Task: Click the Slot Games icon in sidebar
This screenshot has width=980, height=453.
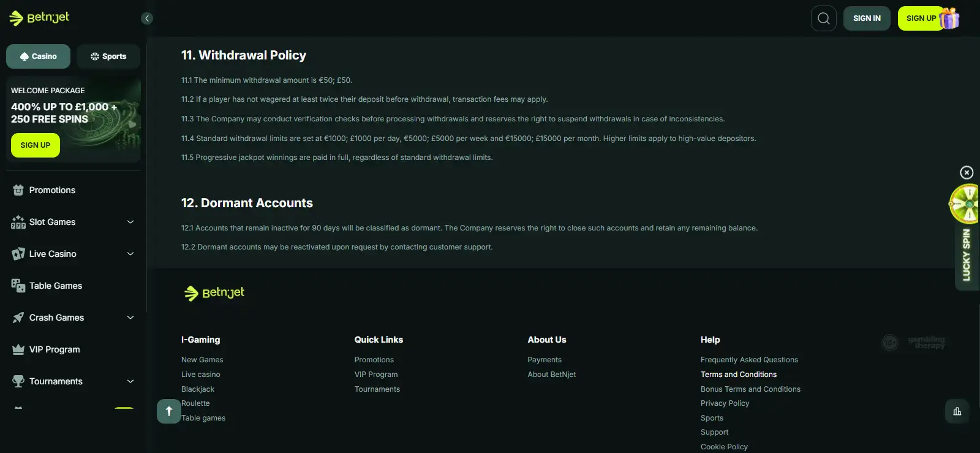Action: point(18,222)
